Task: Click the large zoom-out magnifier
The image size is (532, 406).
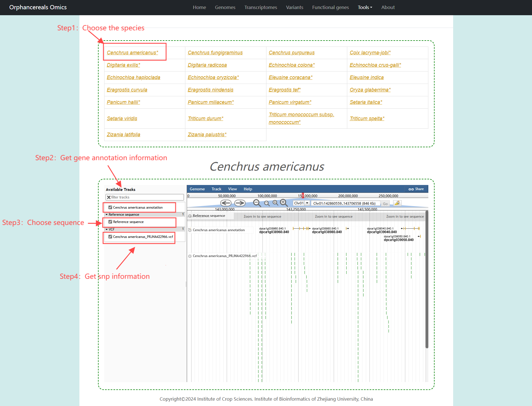Action: coord(257,203)
